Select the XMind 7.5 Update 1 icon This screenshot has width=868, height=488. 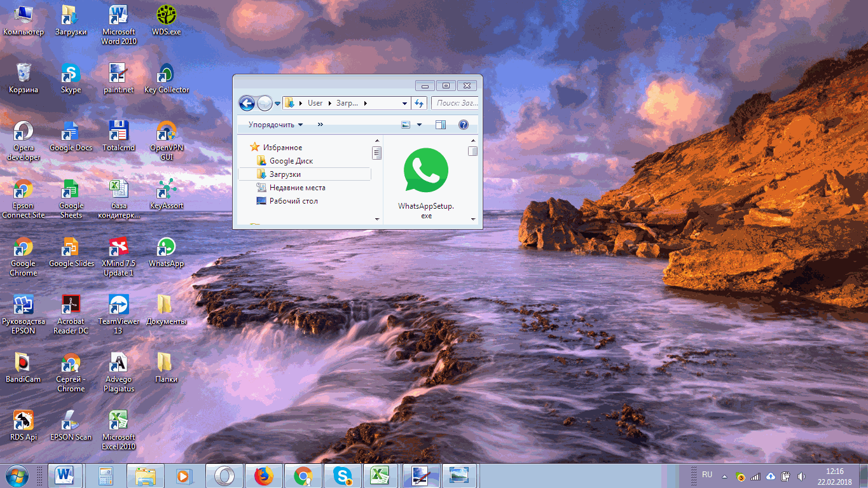coord(119,256)
